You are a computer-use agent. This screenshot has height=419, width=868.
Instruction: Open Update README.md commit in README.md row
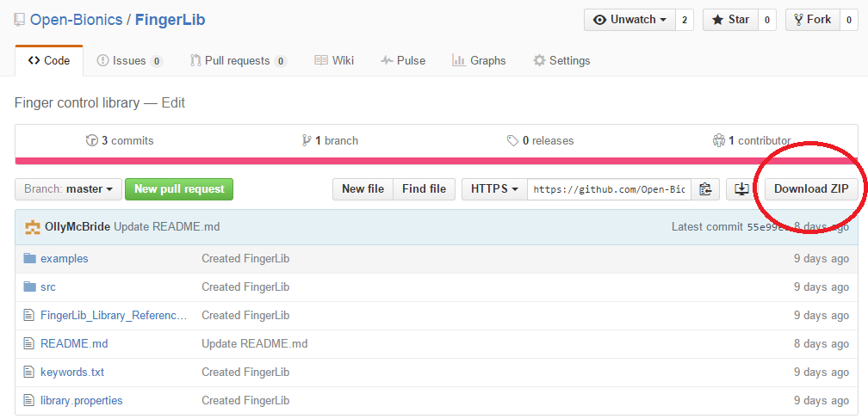[x=255, y=344]
